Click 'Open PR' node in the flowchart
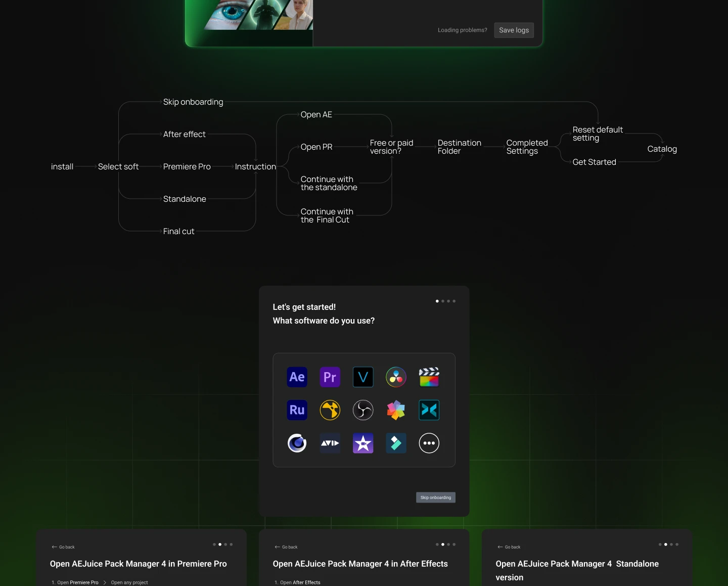728x586 pixels. pyautogui.click(x=316, y=147)
